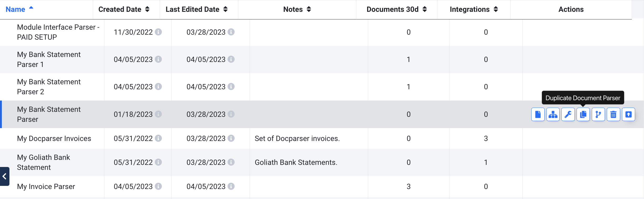Viewport: 644px width, 199px height.
Task: Delete parser using the trash icon
Action: point(613,114)
